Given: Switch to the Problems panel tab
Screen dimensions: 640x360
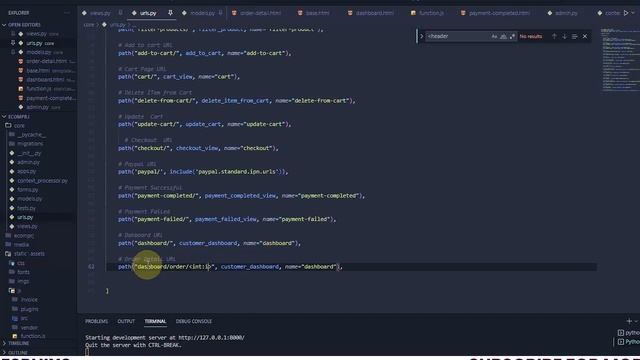Looking at the screenshot, I should [x=96, y=322].
